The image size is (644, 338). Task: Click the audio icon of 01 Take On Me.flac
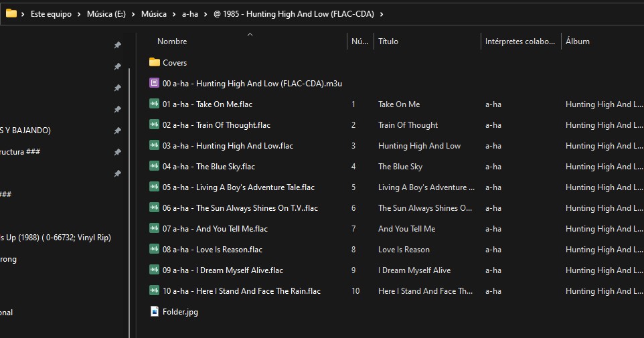[154, 104]
